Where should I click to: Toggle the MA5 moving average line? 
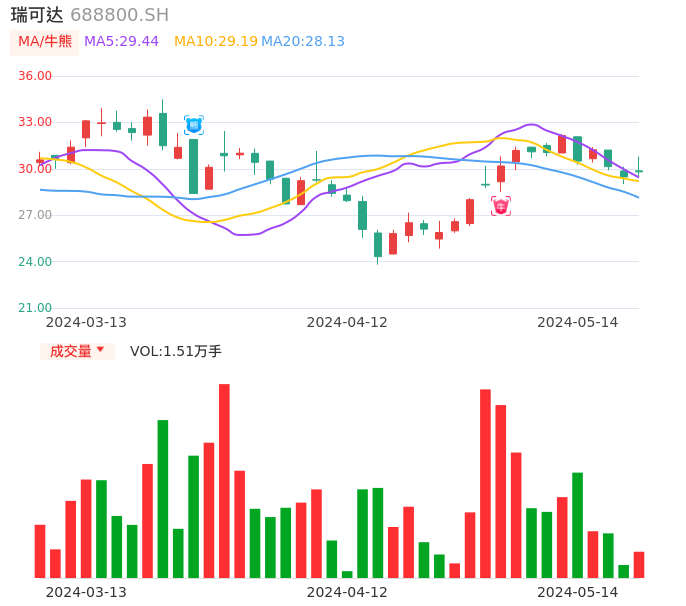click(121, 41)
